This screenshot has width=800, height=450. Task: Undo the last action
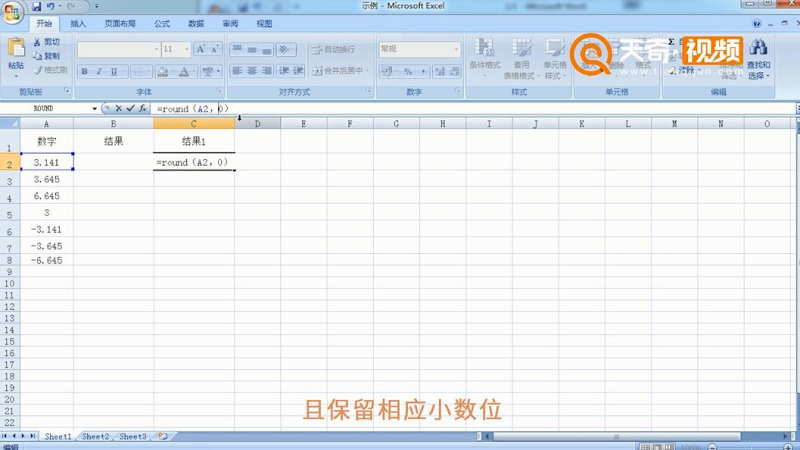click(51, 7)
